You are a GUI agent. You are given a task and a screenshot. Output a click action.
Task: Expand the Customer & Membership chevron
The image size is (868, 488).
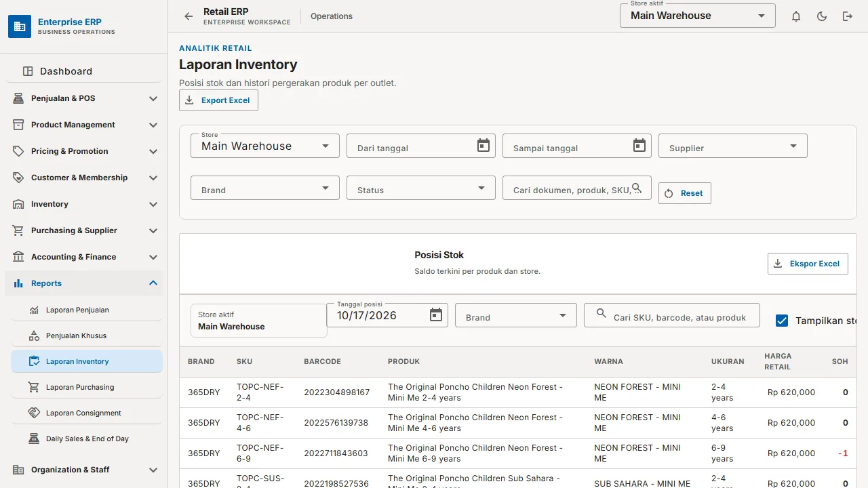[153, 178]
